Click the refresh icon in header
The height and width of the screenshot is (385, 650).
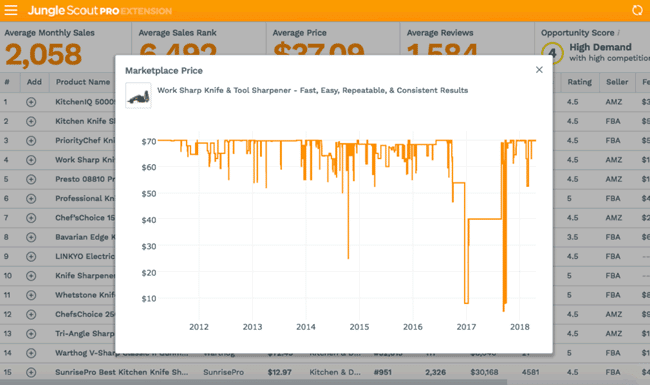(x=637, y=10)
